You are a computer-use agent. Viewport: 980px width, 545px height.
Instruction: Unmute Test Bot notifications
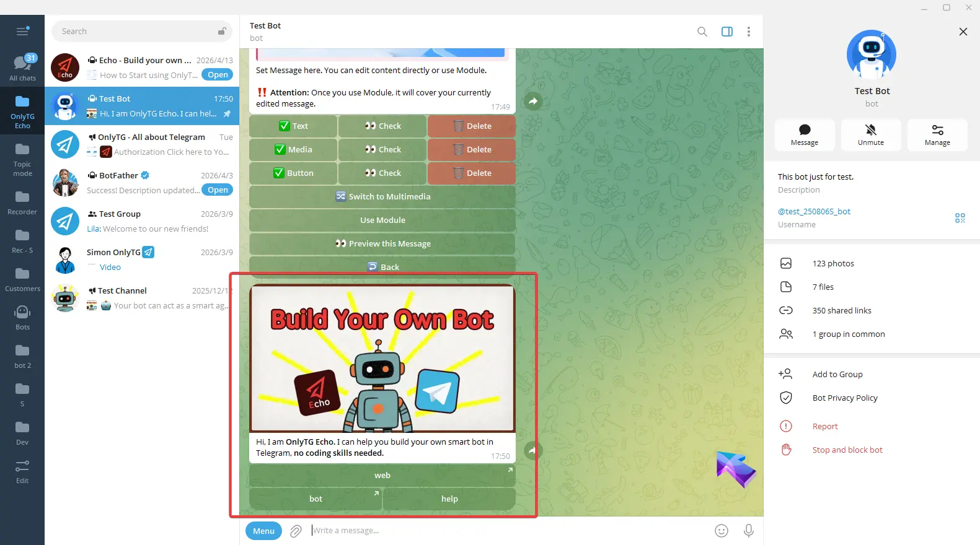click(x=870, y=134)
